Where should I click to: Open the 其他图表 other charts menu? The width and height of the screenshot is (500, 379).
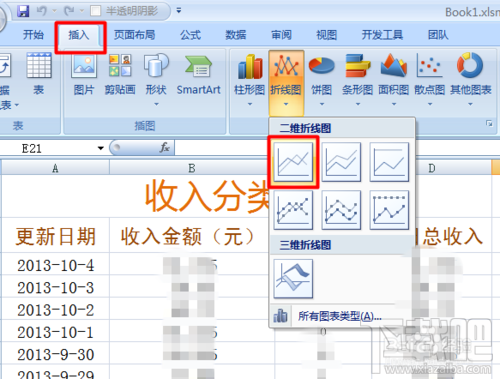click(x=471, y=79)
